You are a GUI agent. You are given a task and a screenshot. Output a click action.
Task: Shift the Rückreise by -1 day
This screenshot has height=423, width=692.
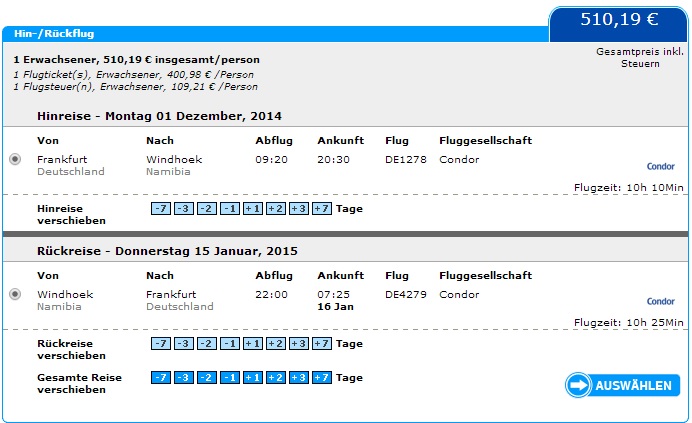pos(229,344)
